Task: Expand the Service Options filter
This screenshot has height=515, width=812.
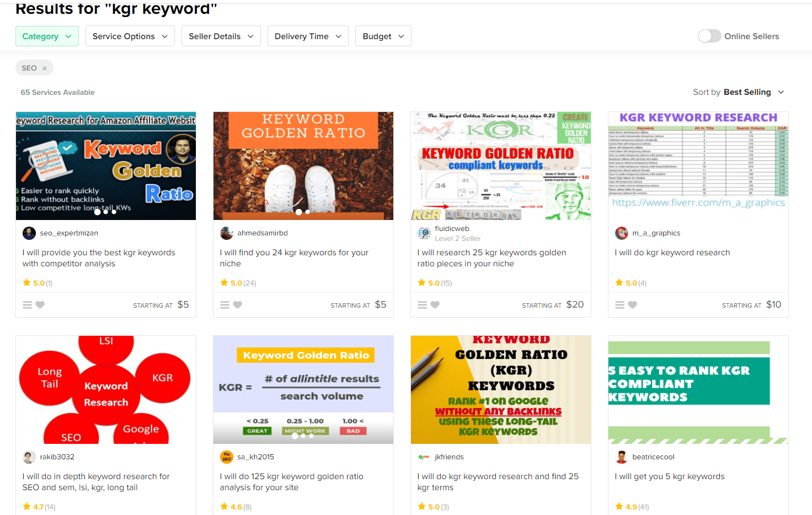Action: click(x=130, y=36)
